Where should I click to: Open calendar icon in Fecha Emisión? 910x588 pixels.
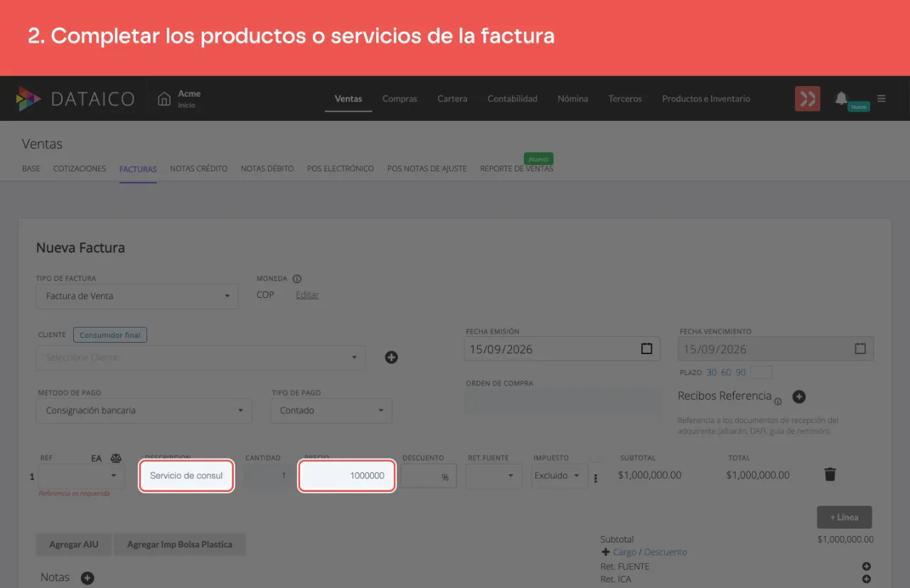(646, 349)
